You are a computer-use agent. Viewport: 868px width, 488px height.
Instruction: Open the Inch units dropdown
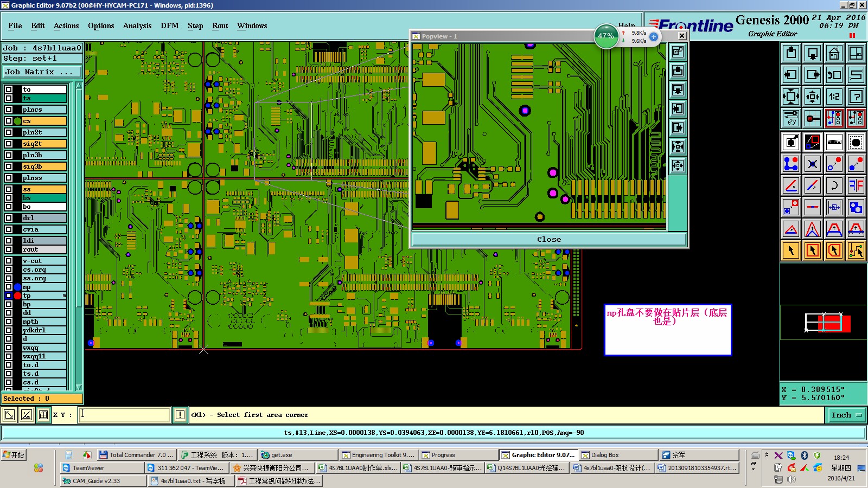click(x=846, y=415)
